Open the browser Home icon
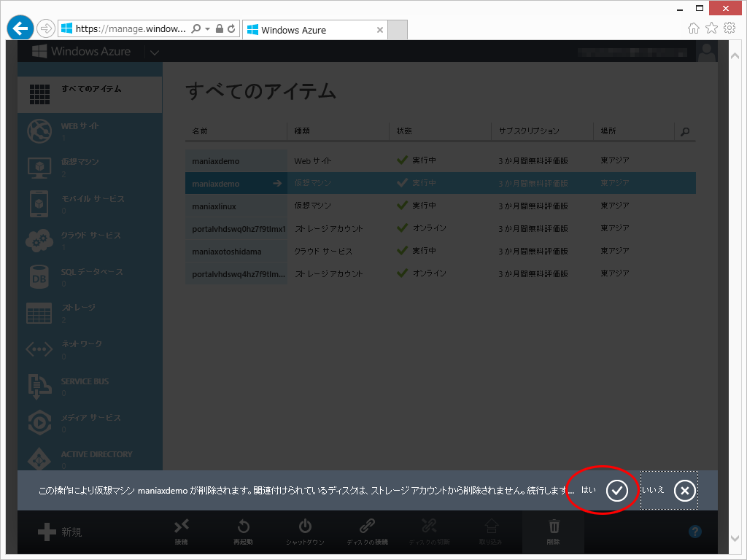747x560 pixels. pyautogui.click(x=694, y=28)
